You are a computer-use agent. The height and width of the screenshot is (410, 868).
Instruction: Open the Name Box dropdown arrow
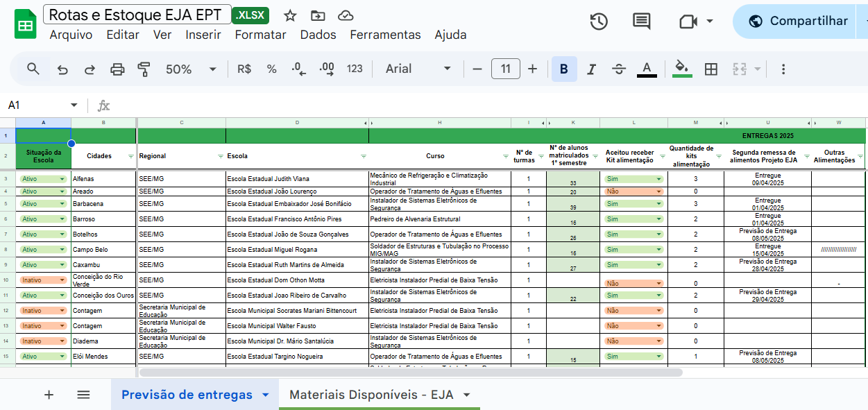pos(74,105)
